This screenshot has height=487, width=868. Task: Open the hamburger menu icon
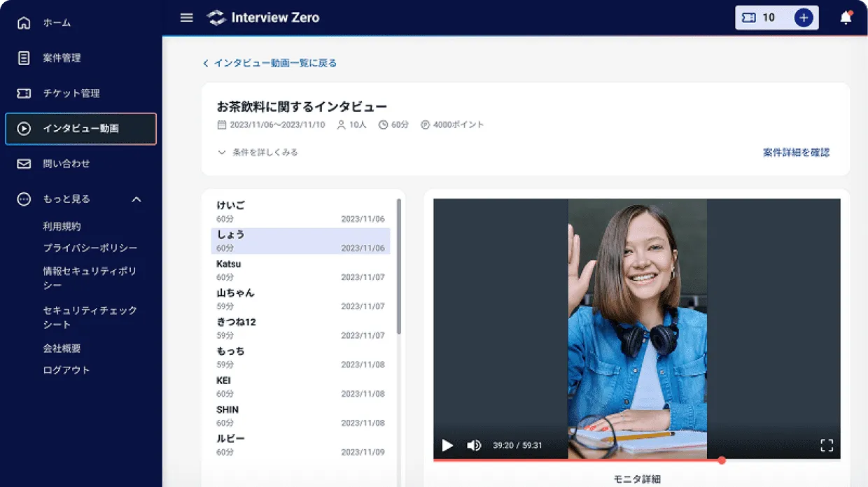coord(186,17)
